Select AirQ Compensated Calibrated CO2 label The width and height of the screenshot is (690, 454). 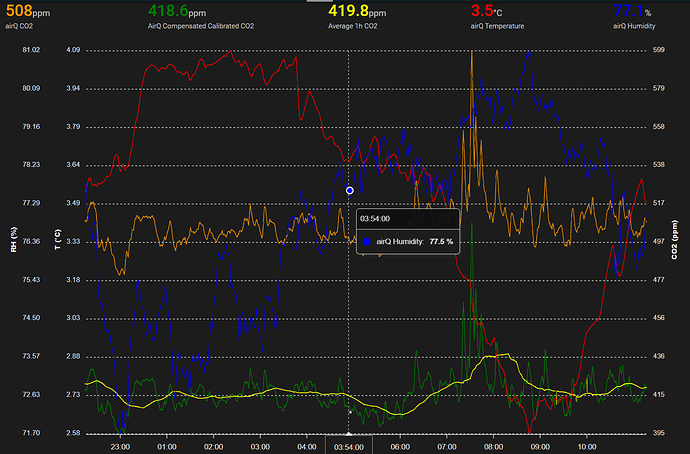pyautogui.click(x=201, y=26)
